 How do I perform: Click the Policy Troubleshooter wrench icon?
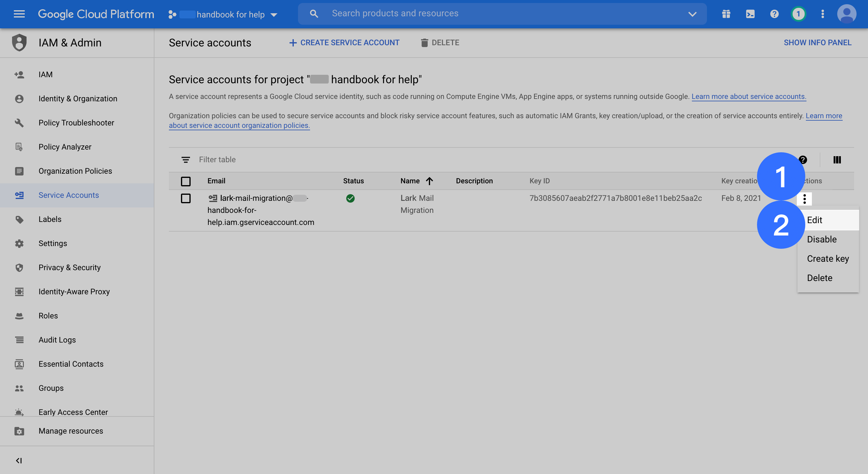[19, 123]
